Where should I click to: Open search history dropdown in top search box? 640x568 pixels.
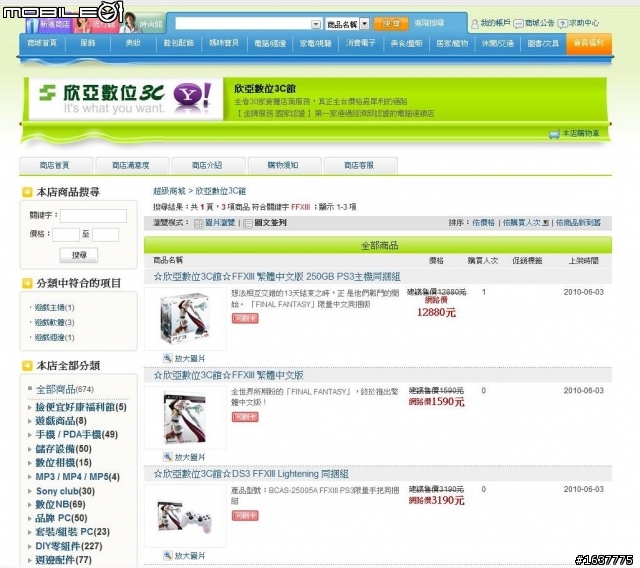click(316, 24)
